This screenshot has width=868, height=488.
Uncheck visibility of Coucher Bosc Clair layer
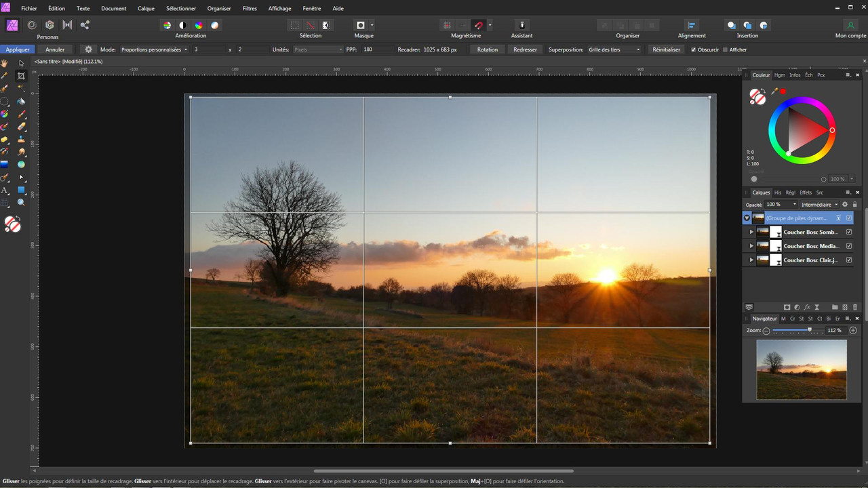[x=849, y=260]
